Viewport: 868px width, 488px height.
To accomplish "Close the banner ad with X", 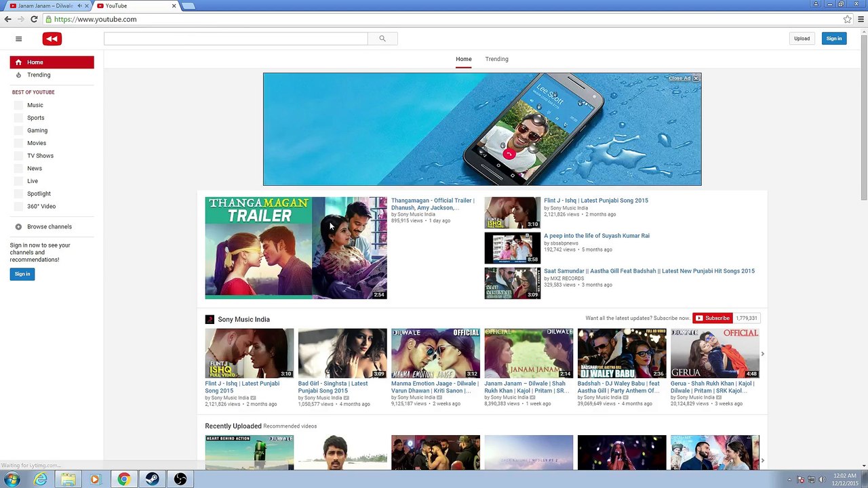I will [696, 79].
